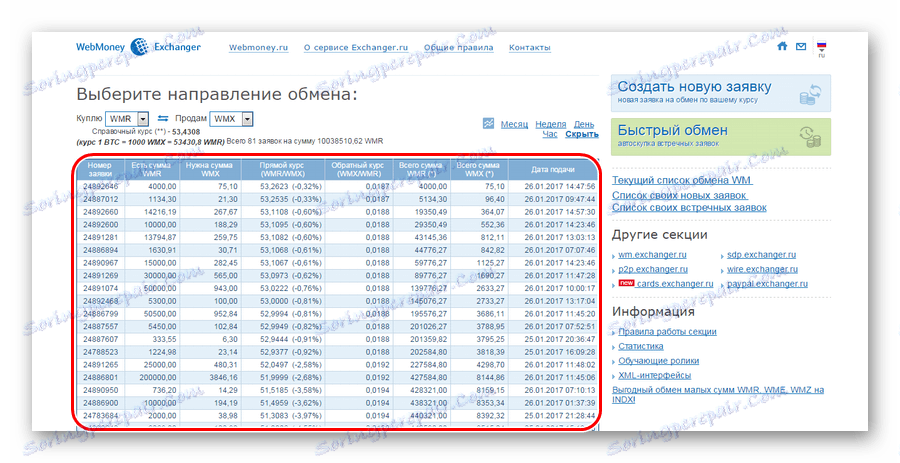The image size is (900, 463).
Task: Go to sdp.exchanger.ru section
Action: (x=761, y=255)
